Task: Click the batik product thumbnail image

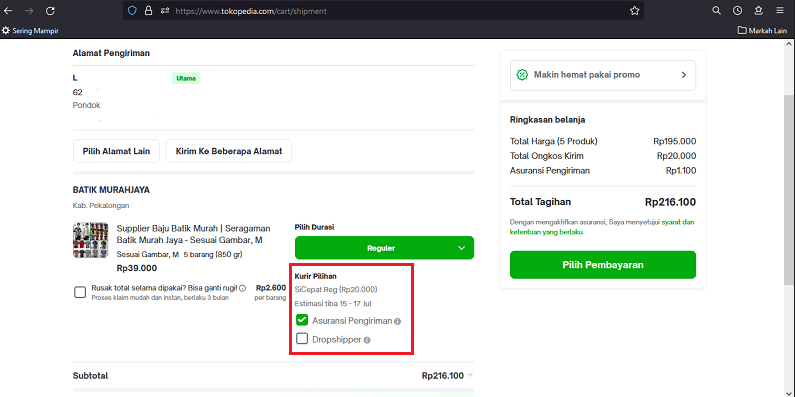Action: pos(91,240)
